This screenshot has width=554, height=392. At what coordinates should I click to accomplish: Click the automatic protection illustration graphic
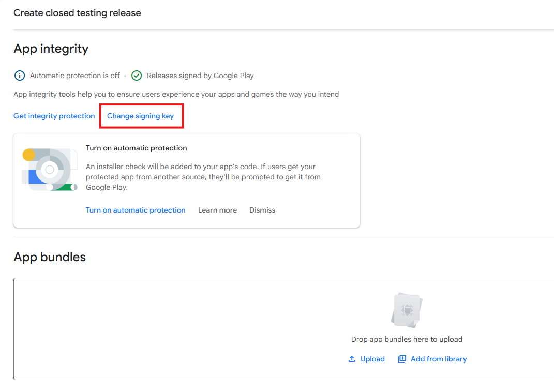(50, 170)
